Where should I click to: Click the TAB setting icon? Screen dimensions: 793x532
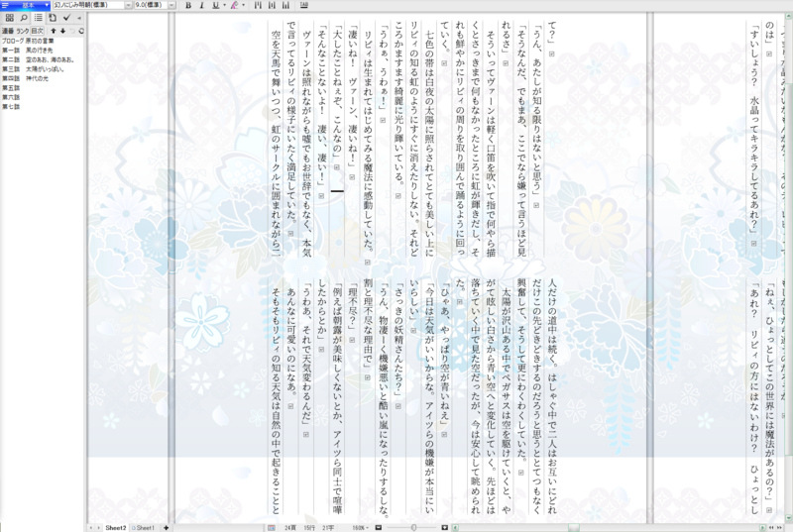(x=304, y=5)
